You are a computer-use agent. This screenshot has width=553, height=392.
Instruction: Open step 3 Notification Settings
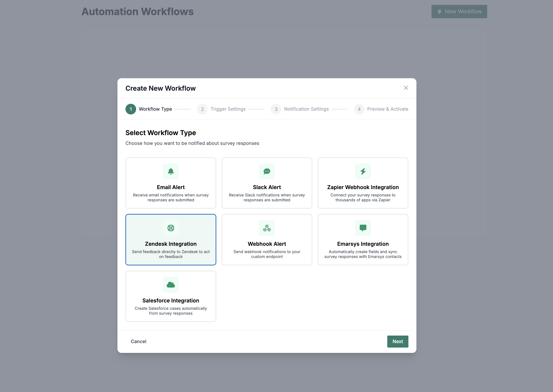(x=300, y=109)
